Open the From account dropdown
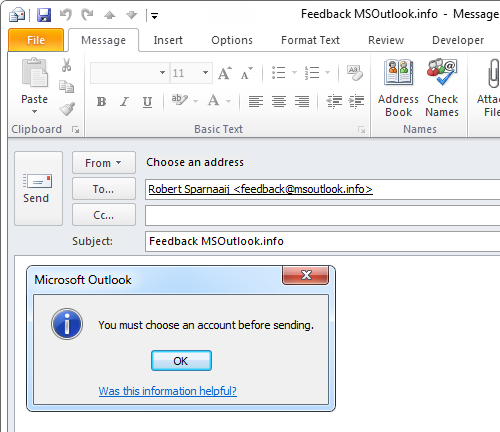The height and width of the screenshot is (432, 500). tap(104, 163)
